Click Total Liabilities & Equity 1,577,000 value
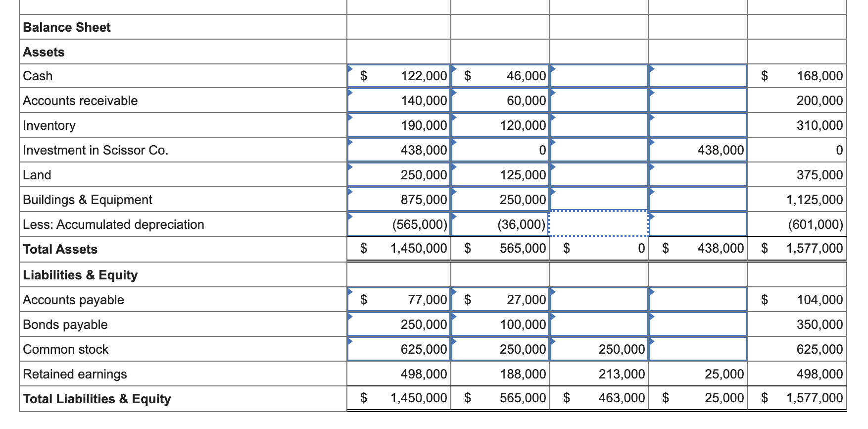Screen dimensions: 868x429 tap(815, 398)
